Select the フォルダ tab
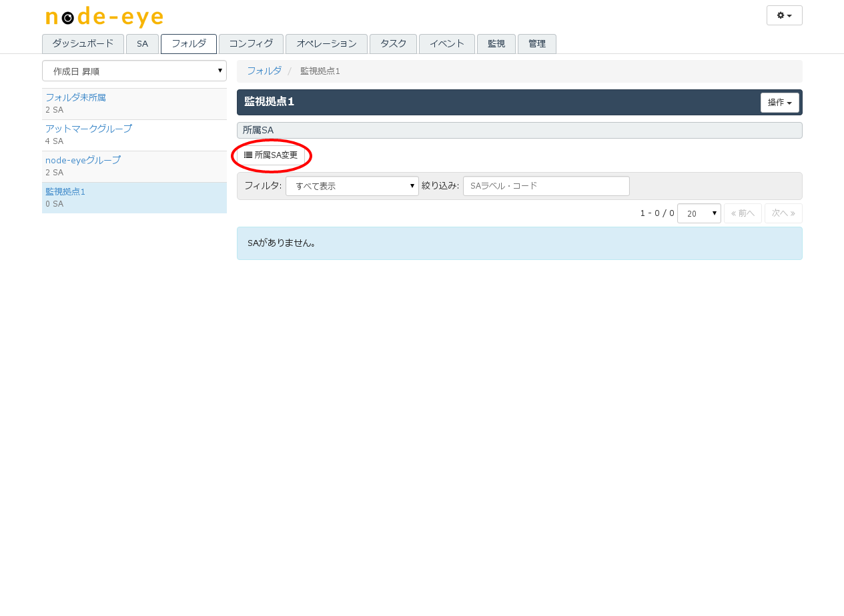Screen dimensions: 844x616 tap(189, 43)
